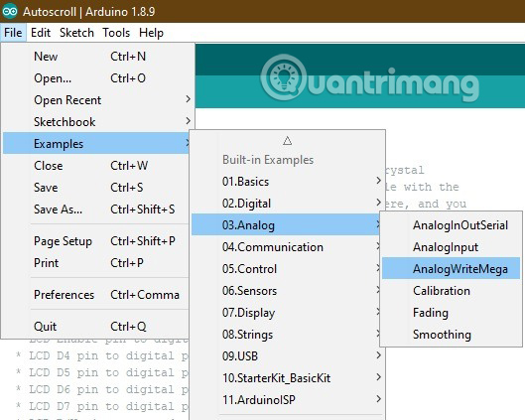The width and height of the screenshot is (525, 420).
Task: Open the Smoothing example sketch
Action: click(451, 335)
